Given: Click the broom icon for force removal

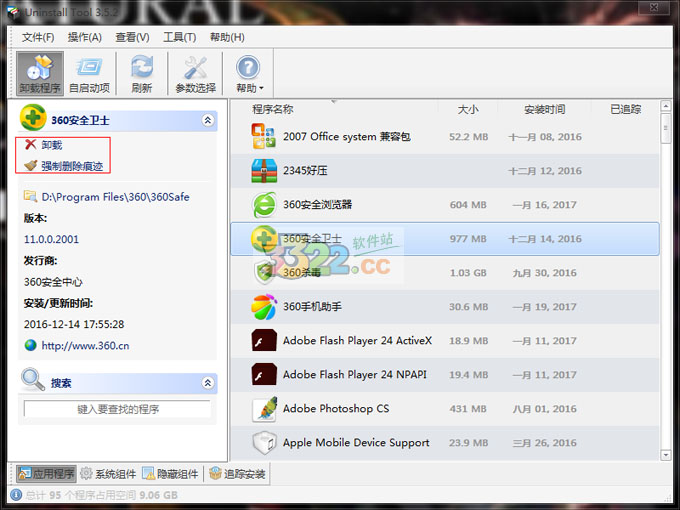Looking at the screenshot, I should pos(30,165).
